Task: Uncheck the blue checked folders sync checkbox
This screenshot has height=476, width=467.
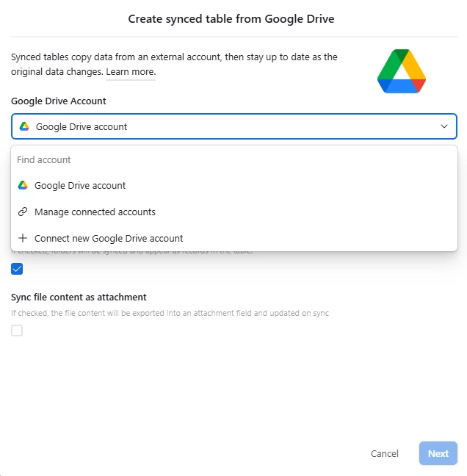Action: click(17, 269)
